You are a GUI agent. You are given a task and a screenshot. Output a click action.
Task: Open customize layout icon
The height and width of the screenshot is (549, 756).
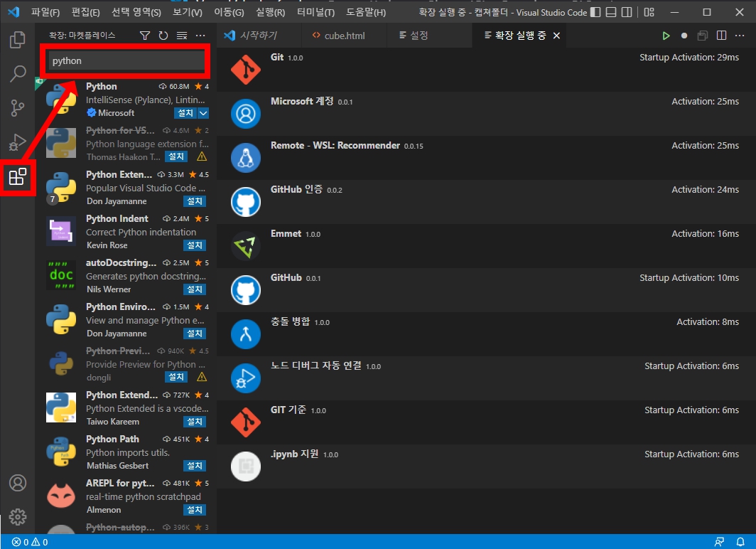click(x=649, y=13)
